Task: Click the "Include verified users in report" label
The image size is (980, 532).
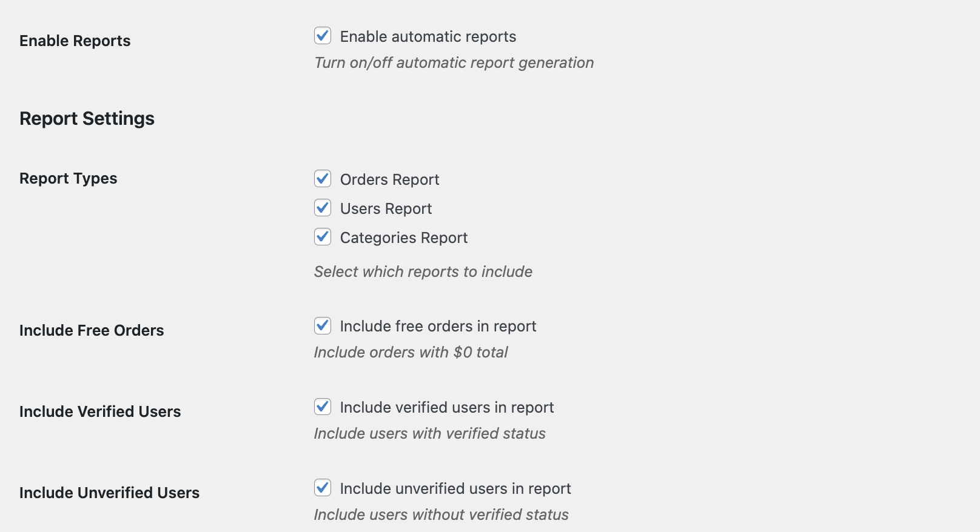Action: [x=446, y=408]
